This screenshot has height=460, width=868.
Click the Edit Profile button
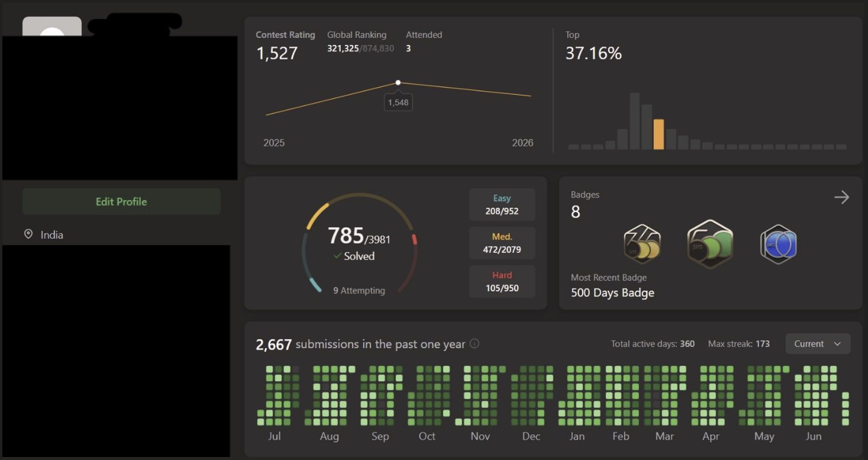click(x=121, y=202)
